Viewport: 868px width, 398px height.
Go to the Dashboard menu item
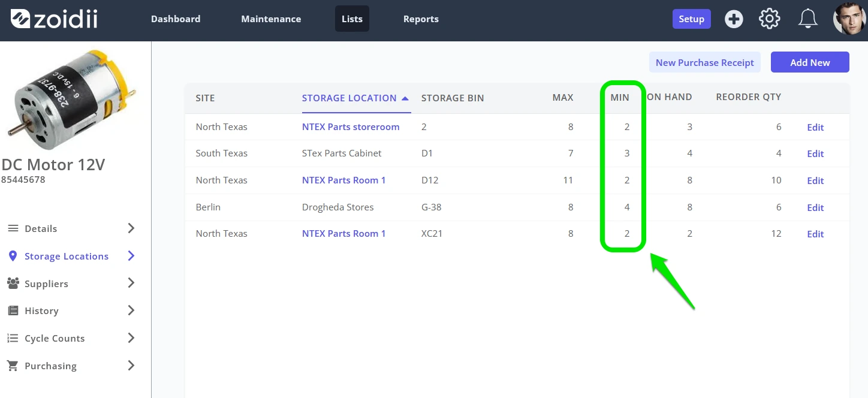pos(176,19)
